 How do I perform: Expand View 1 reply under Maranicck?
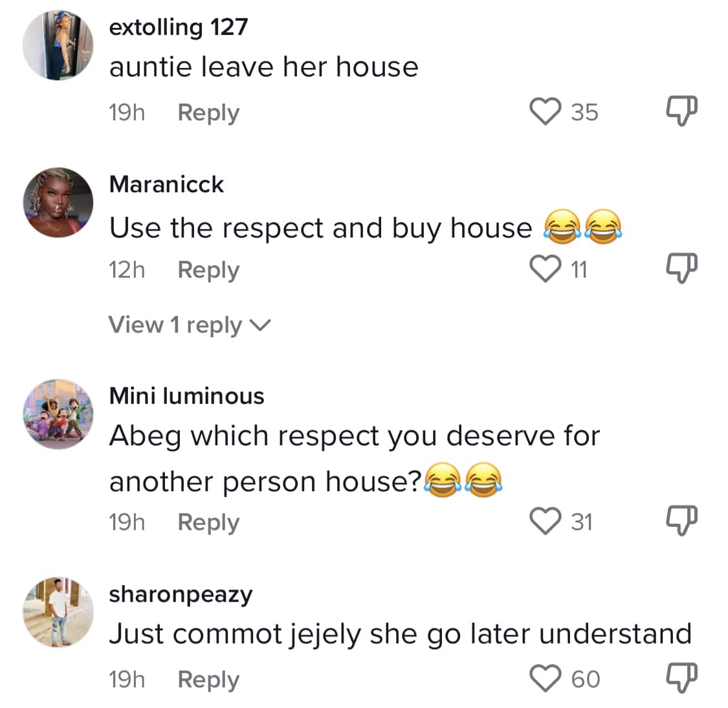click(189, 325)
